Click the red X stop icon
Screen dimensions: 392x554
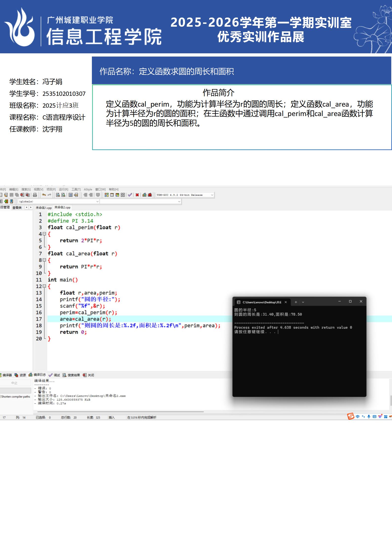tap(137, 195)
